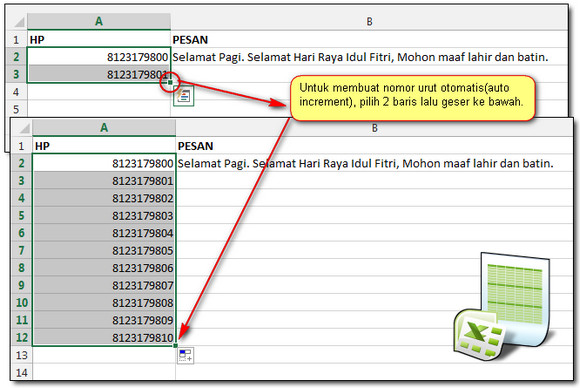Select row 2 header in lower spreadsheet
This screenshot has height=388, width=580.
click(x=21, y=163)
